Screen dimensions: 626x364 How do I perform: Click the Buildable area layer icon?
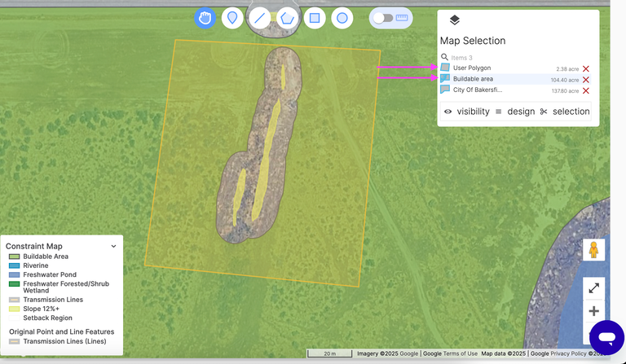click(445, 78)
